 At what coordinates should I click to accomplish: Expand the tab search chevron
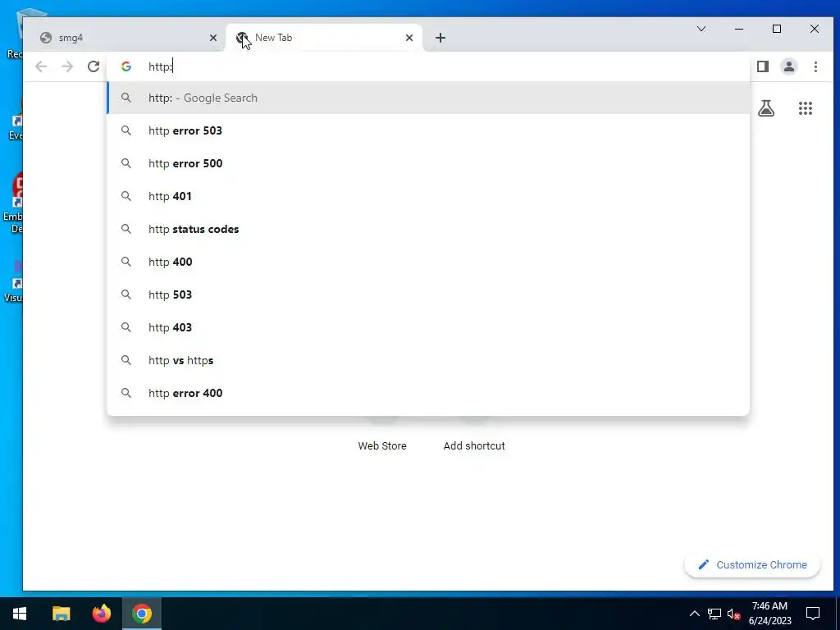coord(701,29)
